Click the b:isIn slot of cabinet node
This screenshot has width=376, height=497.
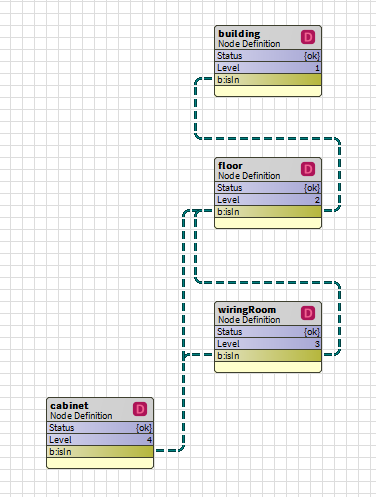(x=100, y=452)
